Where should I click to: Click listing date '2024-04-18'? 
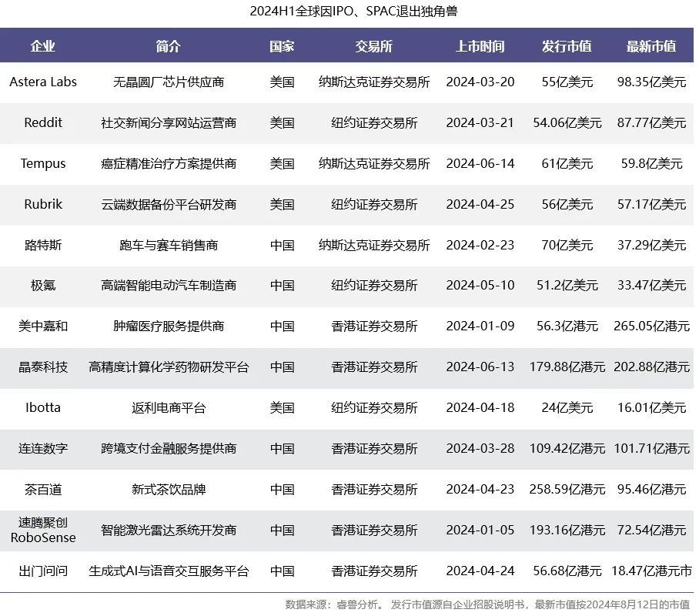[x=480, y=407]
